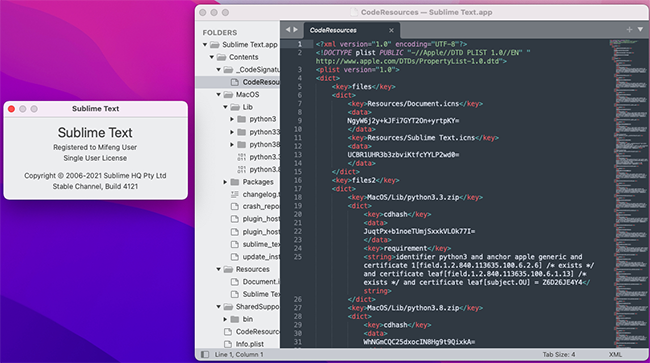Open the tab list dropdown arrow
This screenshot has width=650, height=363.
point(640,29)
